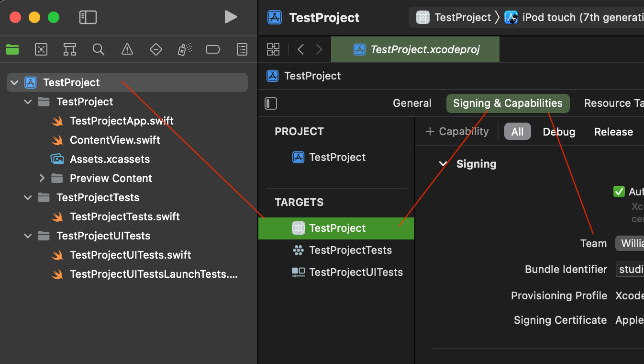Open the Find navigator magnifier icon
This screenshot has height=364, width=644.
pyautogui.click(x=99, y=49)
